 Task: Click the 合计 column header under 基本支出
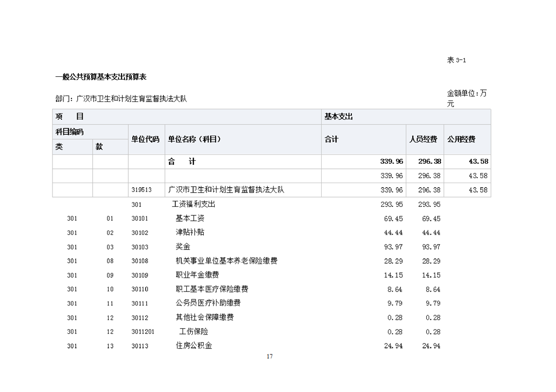[364, 139]
